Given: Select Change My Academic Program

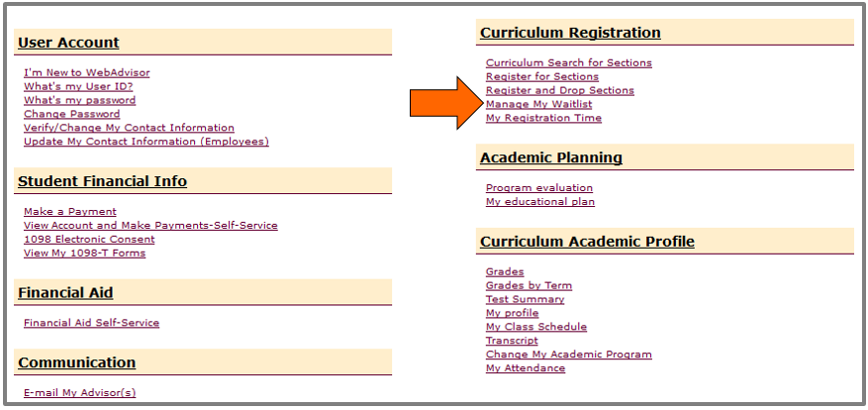Looking at the screenshot, I should [x=568, y=354].
